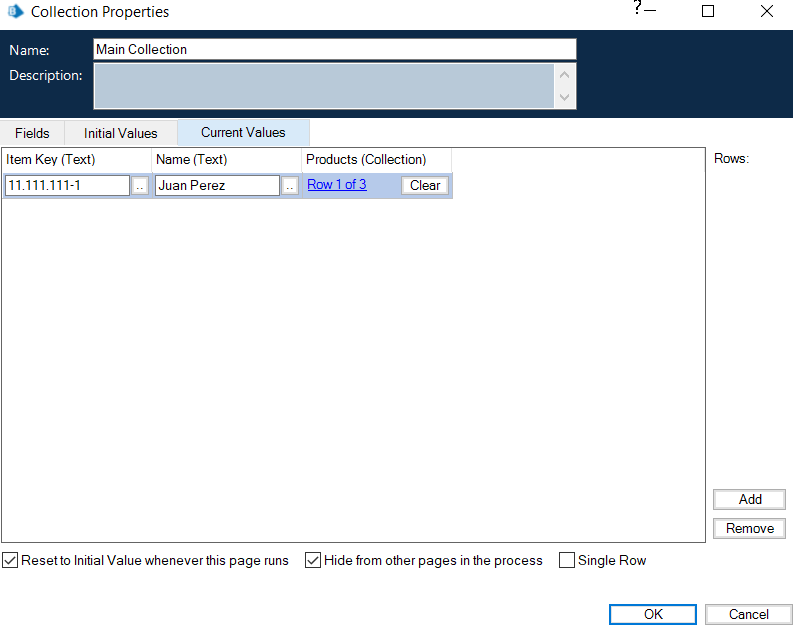The height and width of the screenshot is (627, 793).
Task: Toggle 'Reset to Initial Value whenever this page runs'
Action: (146, 560)
